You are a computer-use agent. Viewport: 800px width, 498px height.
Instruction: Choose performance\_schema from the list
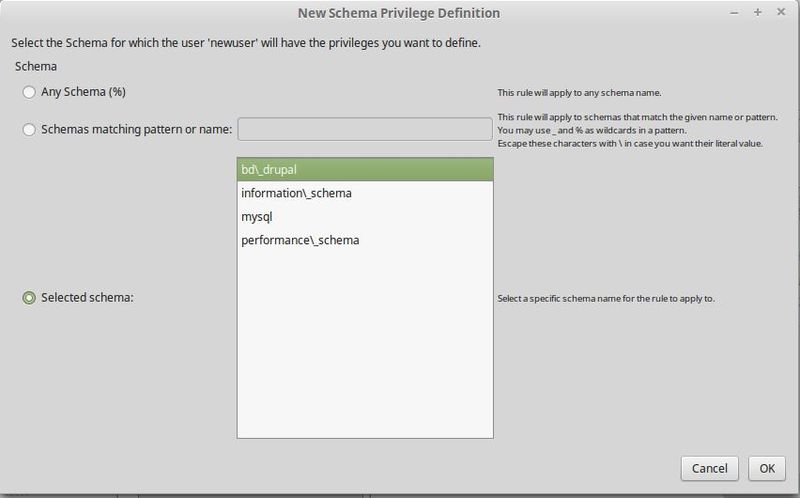(x=365, y=240)
